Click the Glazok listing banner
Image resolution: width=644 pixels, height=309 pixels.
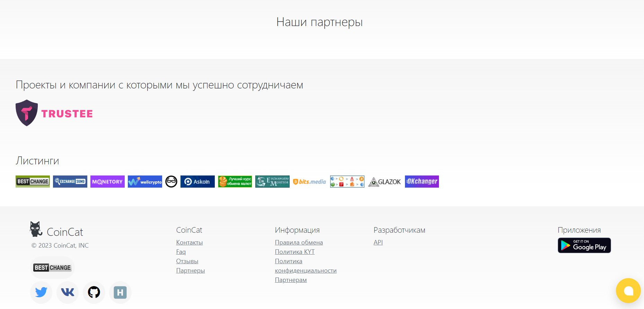[x=385, y=182]
